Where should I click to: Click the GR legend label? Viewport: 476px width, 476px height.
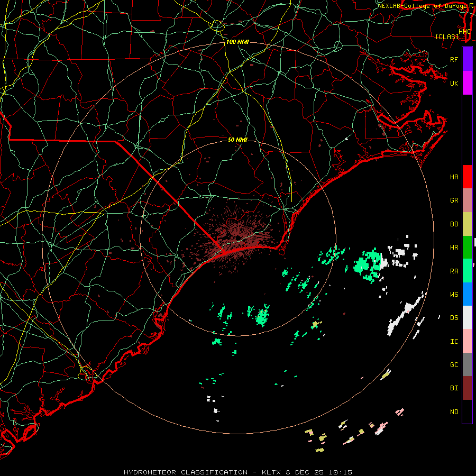click(454, 200)
